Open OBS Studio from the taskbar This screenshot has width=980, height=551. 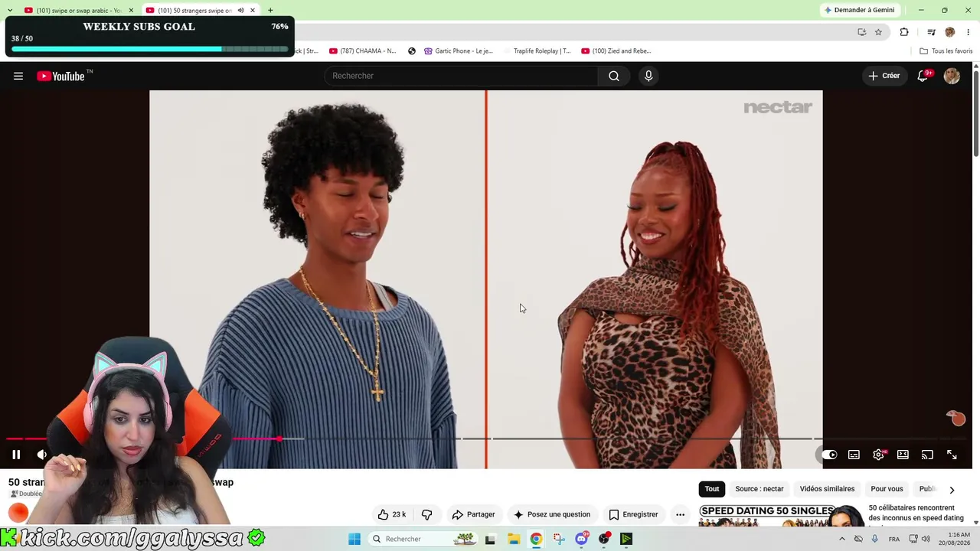click(x=605, y=539)
